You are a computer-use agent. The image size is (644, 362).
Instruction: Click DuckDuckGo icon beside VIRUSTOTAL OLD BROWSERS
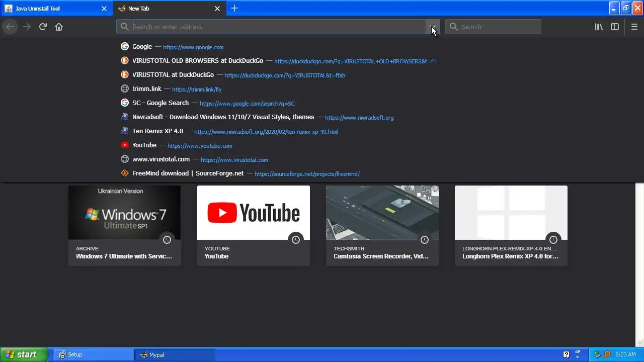(x=125, y=61)
